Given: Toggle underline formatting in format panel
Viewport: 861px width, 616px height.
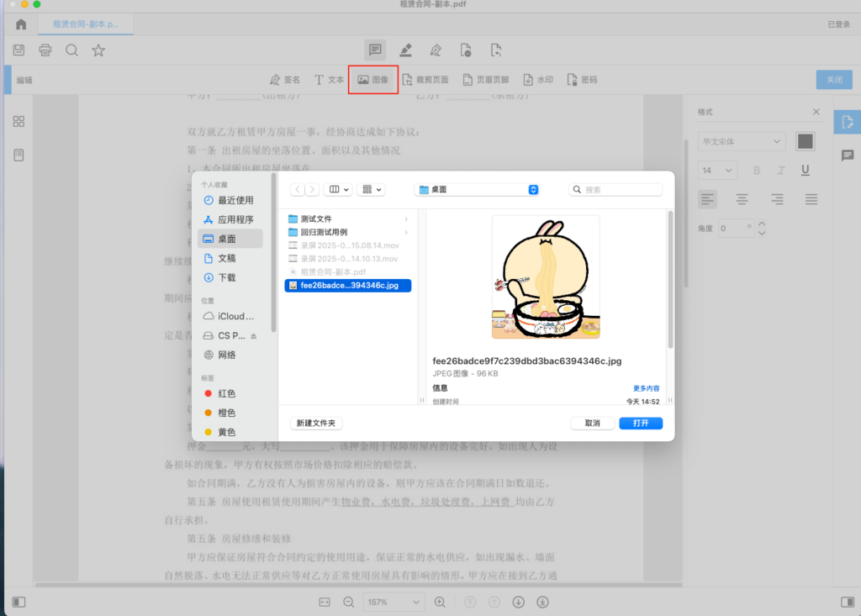Looking at the screenshot, I should [806, 171].
